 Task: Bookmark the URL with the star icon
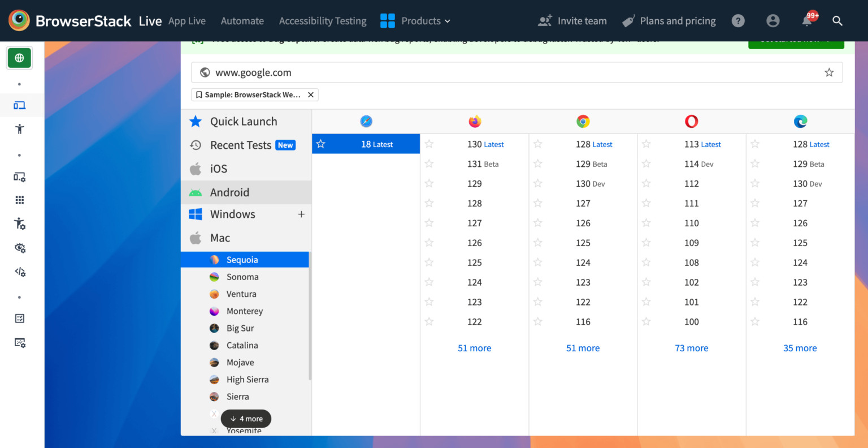click(x=829, y=72)
